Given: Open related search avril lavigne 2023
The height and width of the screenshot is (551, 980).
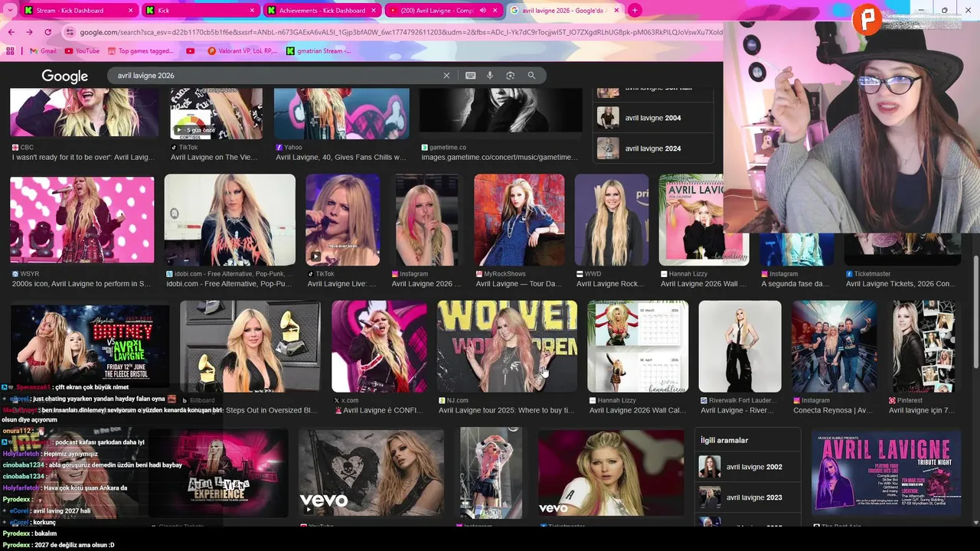Looking at the screenshot, I should 749,497.
